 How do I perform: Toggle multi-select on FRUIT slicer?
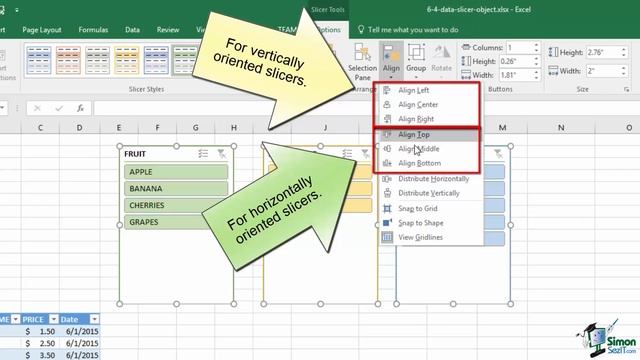click(x=203, y=153)
